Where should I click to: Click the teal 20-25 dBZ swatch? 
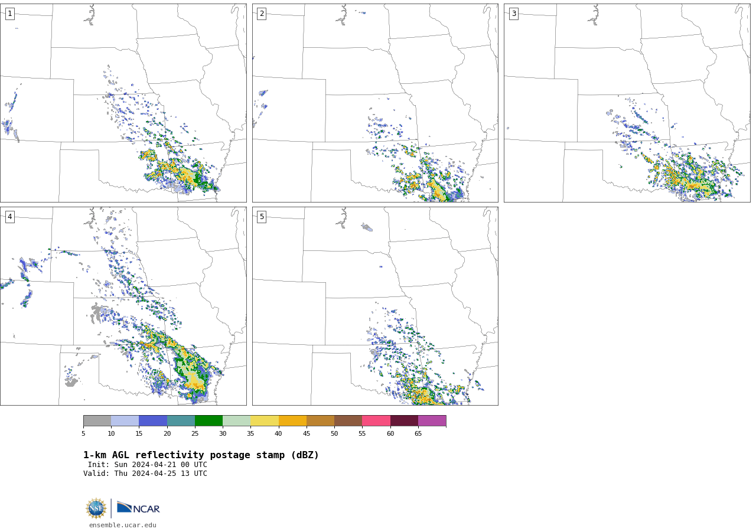[x=181, y=421]
